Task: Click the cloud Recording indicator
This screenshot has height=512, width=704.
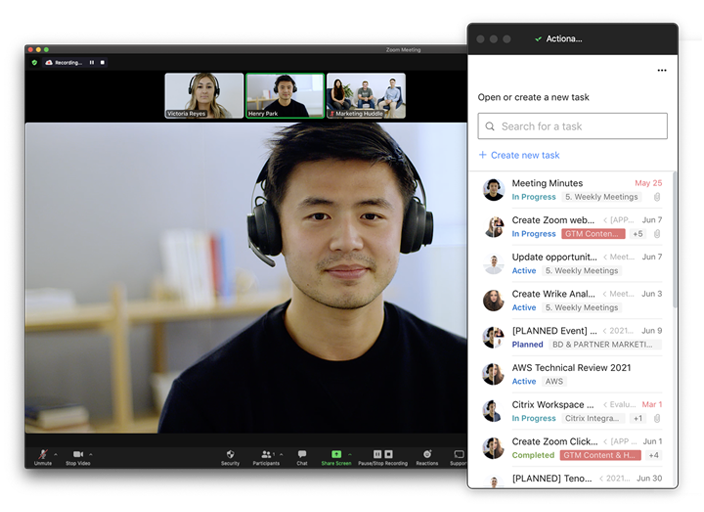Action: 64,62
